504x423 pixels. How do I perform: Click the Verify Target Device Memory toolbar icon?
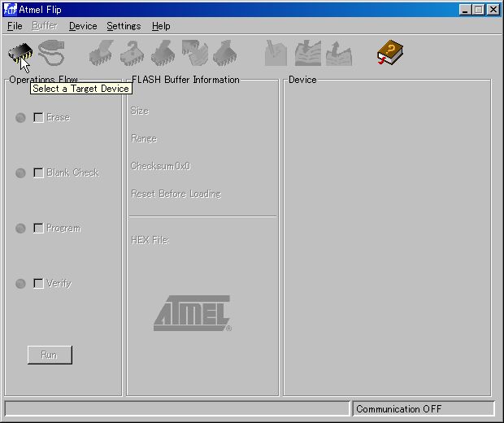pyautogui.click(x=194, y=53)
